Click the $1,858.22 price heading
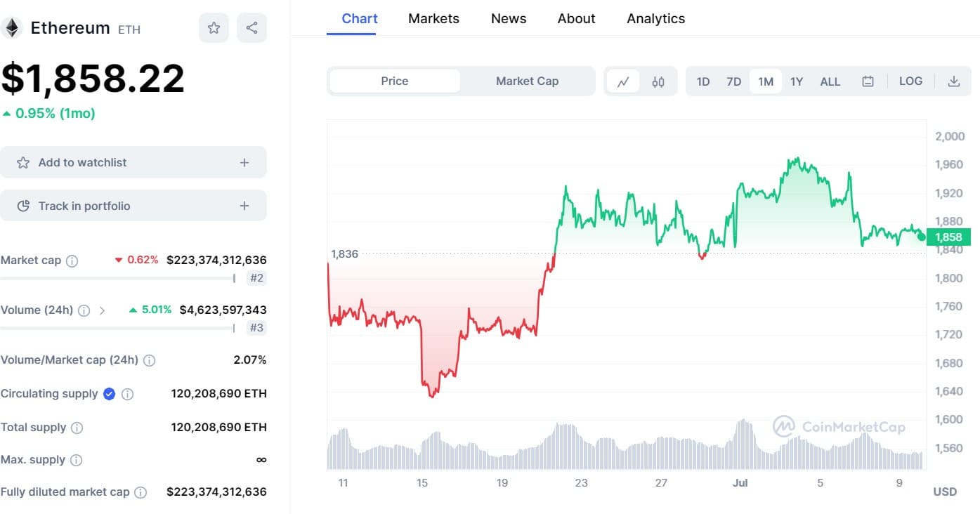 tap(93, 78)
